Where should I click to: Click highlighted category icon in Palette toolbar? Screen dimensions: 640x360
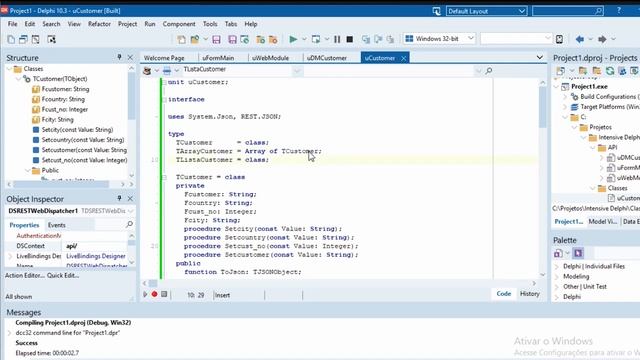coord(578,253)
